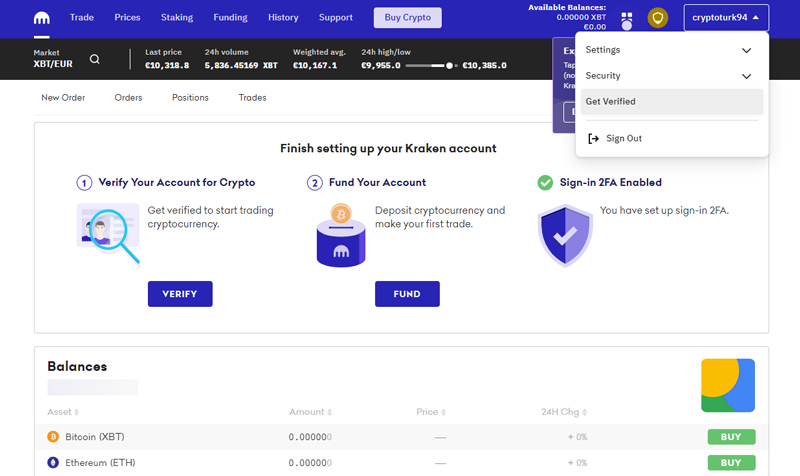Switch to the Positions tab
The image size is (800, 476).
pos(190,97)
